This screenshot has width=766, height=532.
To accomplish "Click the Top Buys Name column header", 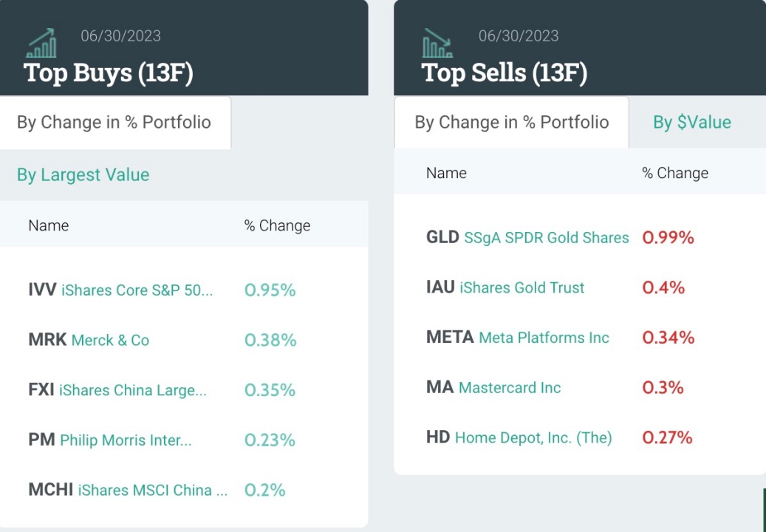I will (x=49, y=226).
